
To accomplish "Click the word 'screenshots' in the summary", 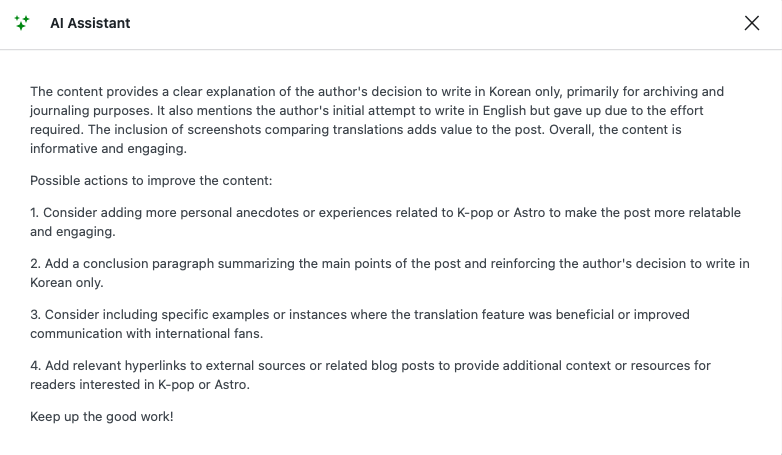I will (x=224, y=130).
